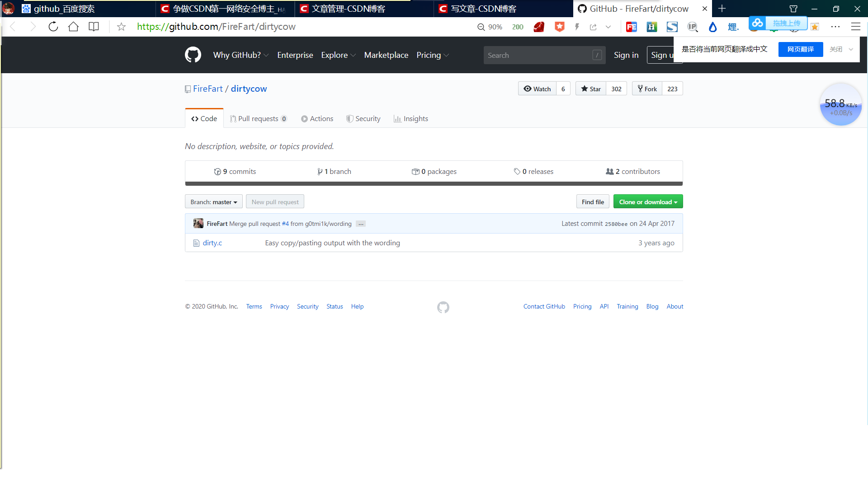Bookmark this page with the star icon

pos(121,27)
